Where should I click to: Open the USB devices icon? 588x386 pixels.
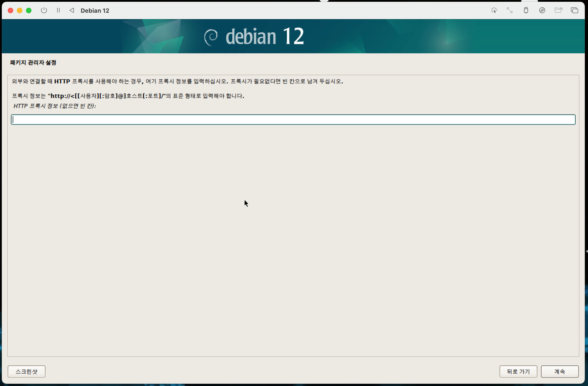[x=526, y=10]
